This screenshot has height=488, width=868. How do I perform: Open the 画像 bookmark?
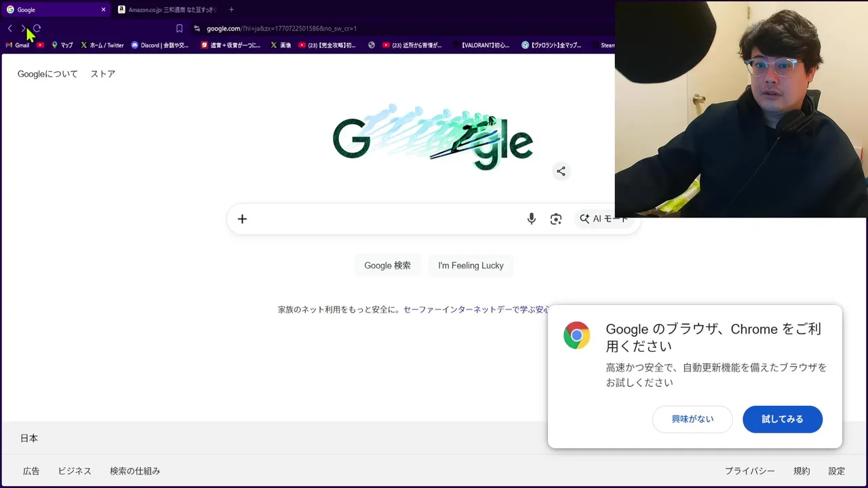tap(281, 45)
